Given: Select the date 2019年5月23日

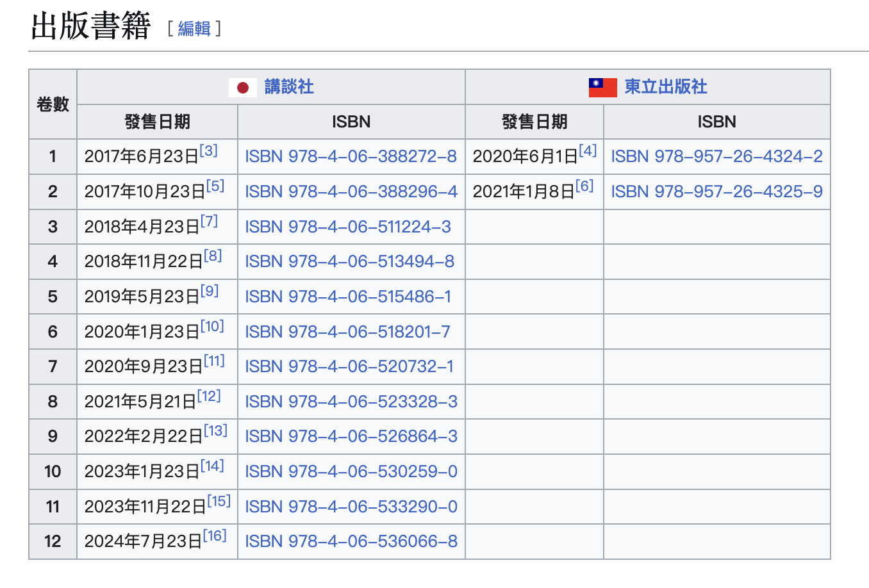Looking at the screenshot, I should pos(142,297).
